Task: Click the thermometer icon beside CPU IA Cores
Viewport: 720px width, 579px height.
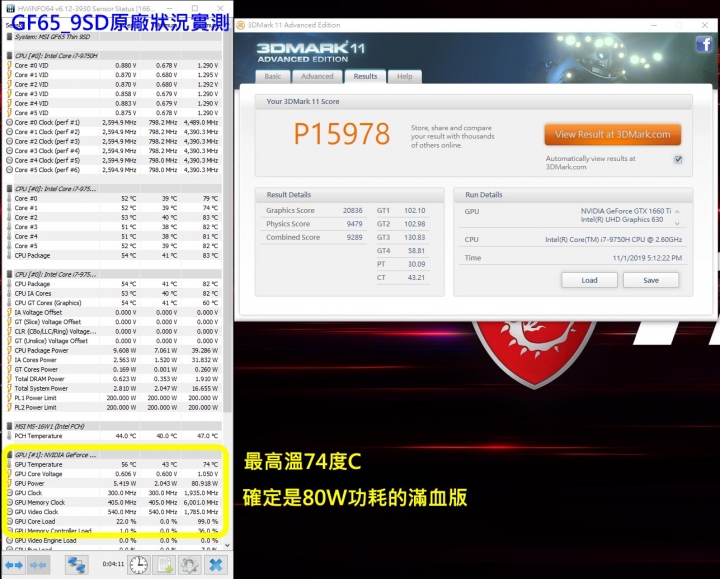Action: [x=9, y=293]
